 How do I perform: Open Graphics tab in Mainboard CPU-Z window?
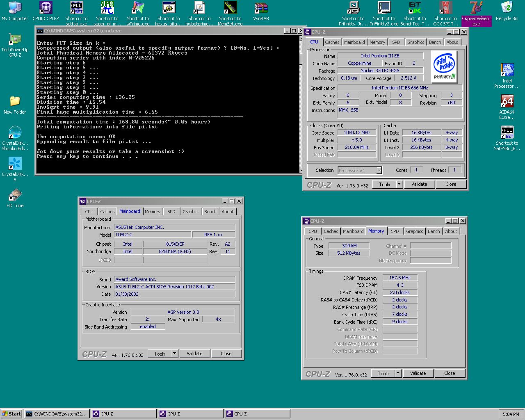[x=191, y=212]
